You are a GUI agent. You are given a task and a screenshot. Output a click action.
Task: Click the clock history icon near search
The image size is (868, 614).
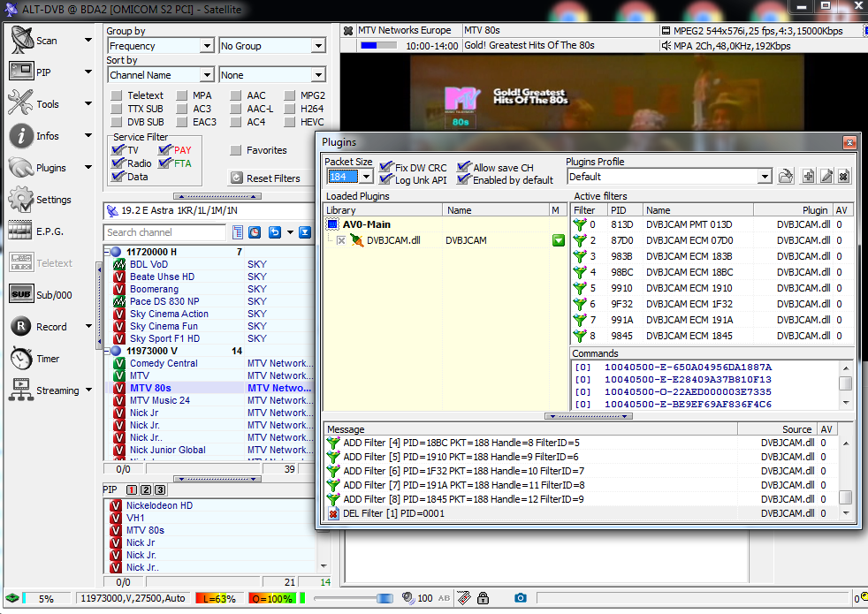[x=255, y=232]
